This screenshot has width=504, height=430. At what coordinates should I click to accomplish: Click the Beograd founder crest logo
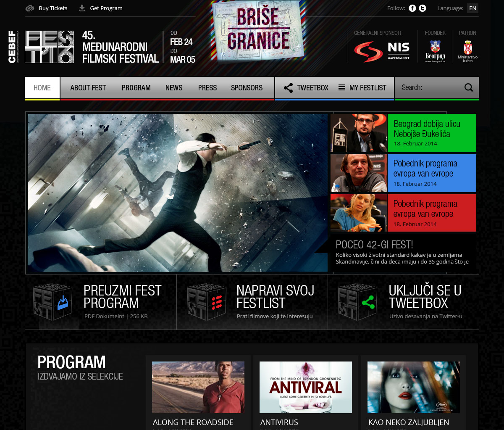[x=435, y=51]
